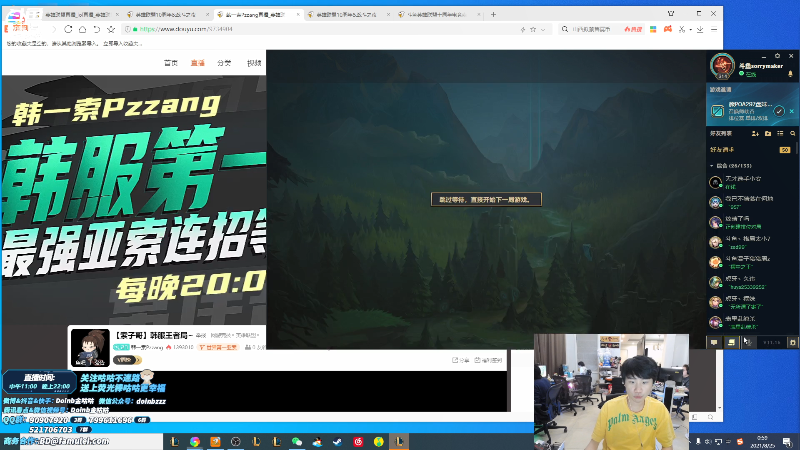Click the last visible friend row

pyautogui.click(x=750, y=322)
